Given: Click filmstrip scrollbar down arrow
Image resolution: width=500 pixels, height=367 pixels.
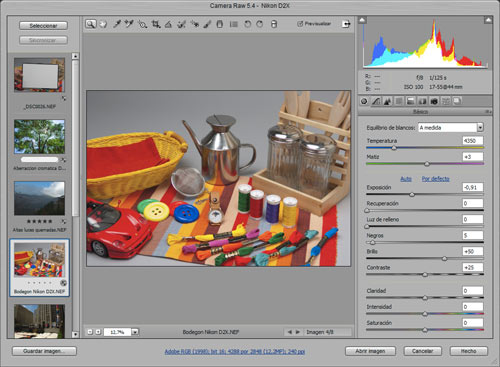Looking at the screenshot, I should point(75,334).
